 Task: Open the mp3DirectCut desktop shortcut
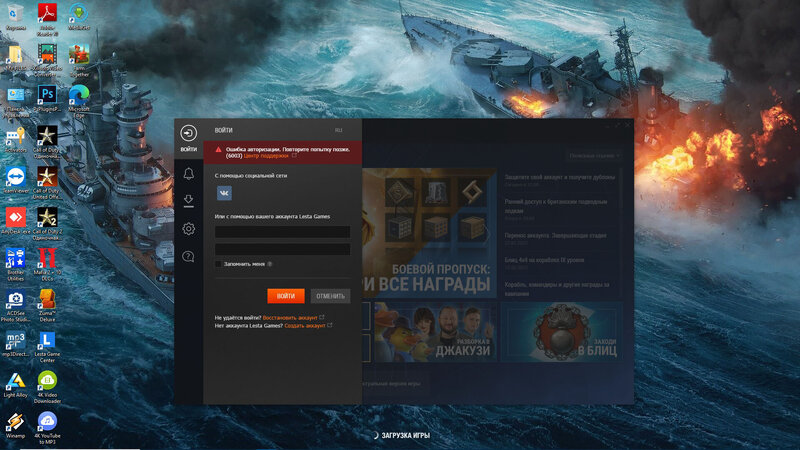[15, 343]
